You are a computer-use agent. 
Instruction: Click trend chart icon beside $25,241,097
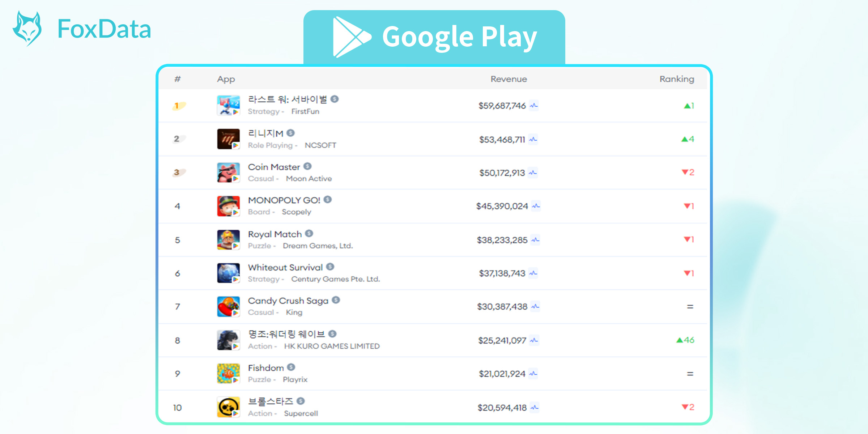tap(534, 340)
